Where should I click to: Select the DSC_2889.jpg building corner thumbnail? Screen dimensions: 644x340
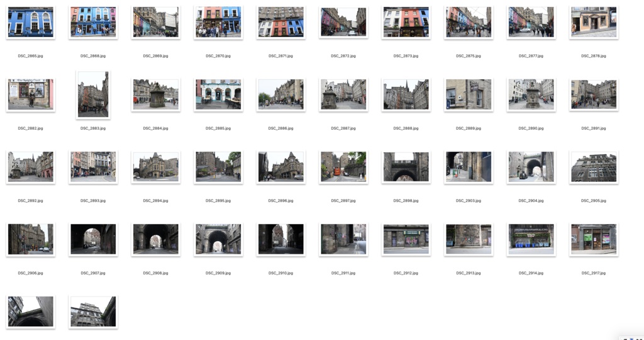pyautogui.click(x=469, y=94)
